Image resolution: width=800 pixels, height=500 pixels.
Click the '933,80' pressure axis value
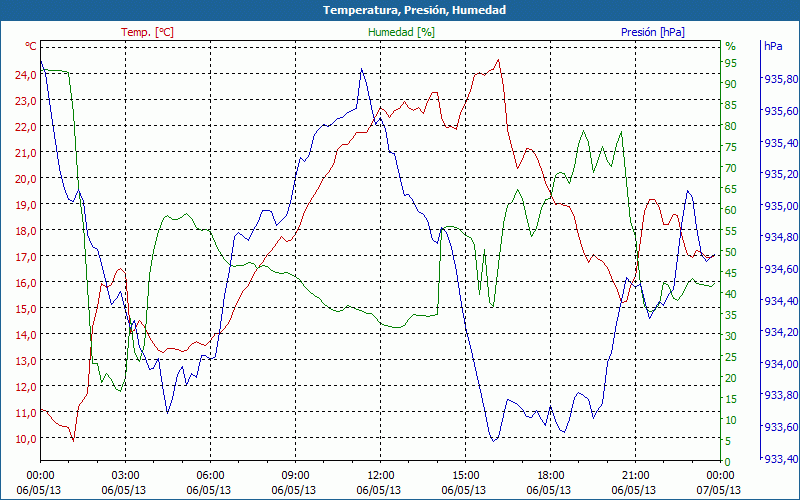click(781, 395)
